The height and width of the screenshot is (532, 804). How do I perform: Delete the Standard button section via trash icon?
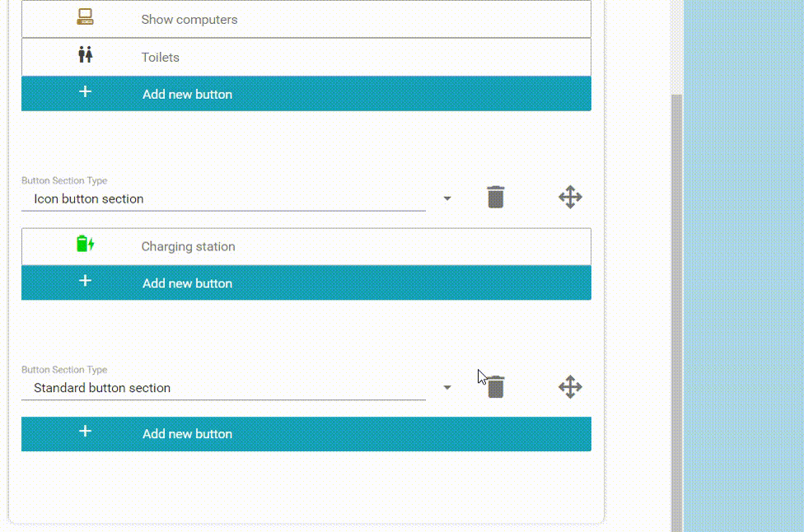(495, 386)
